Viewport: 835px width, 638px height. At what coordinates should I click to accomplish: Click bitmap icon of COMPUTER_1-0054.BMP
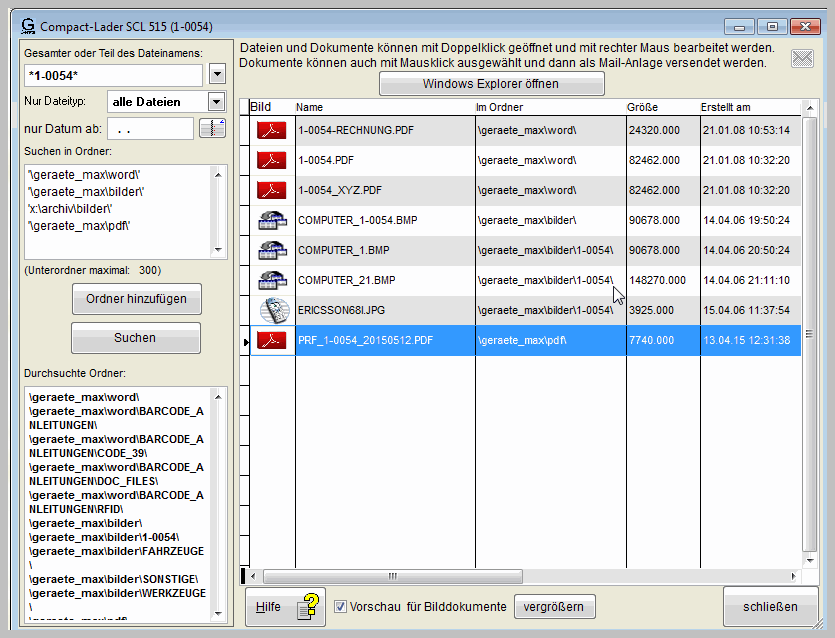click(270, 220)
